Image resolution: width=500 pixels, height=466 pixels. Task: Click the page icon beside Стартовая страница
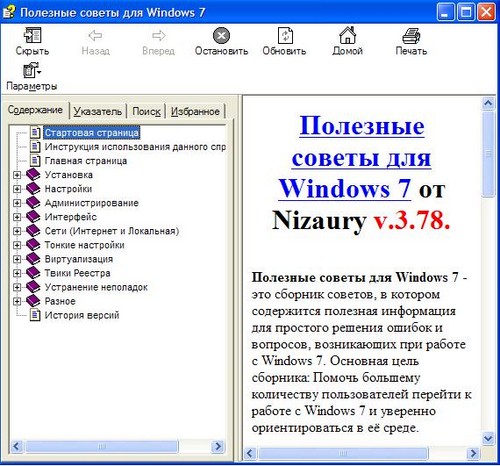35,132
